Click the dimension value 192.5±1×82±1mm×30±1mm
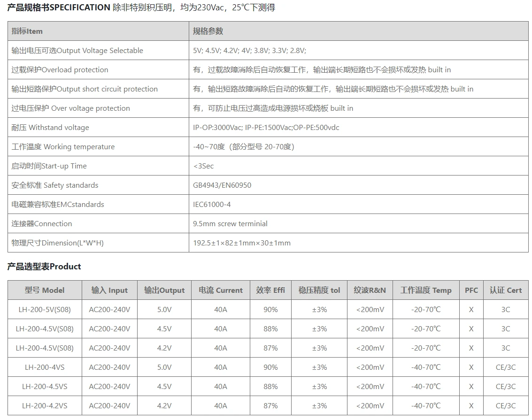This screenshot has height=420, width=532. pos(242,243)
